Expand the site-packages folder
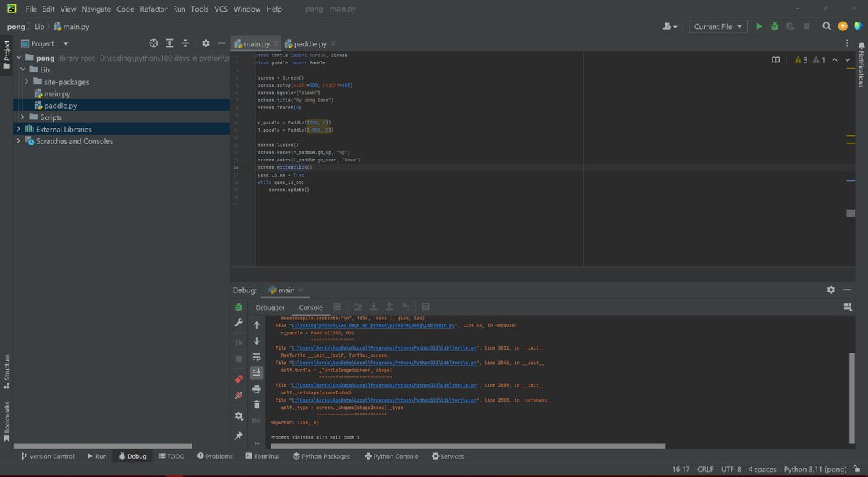Viewport: 868px width, 477px height. click(27, 82)
